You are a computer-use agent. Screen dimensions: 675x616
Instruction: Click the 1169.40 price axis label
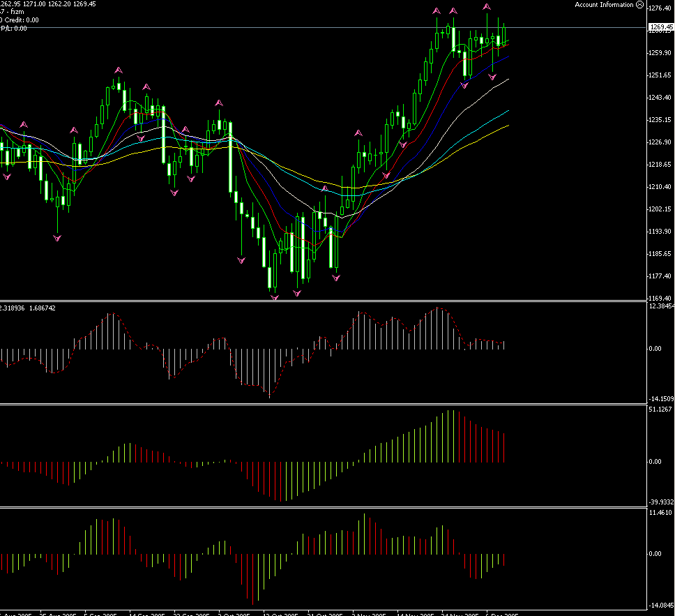tap(661, 298)
